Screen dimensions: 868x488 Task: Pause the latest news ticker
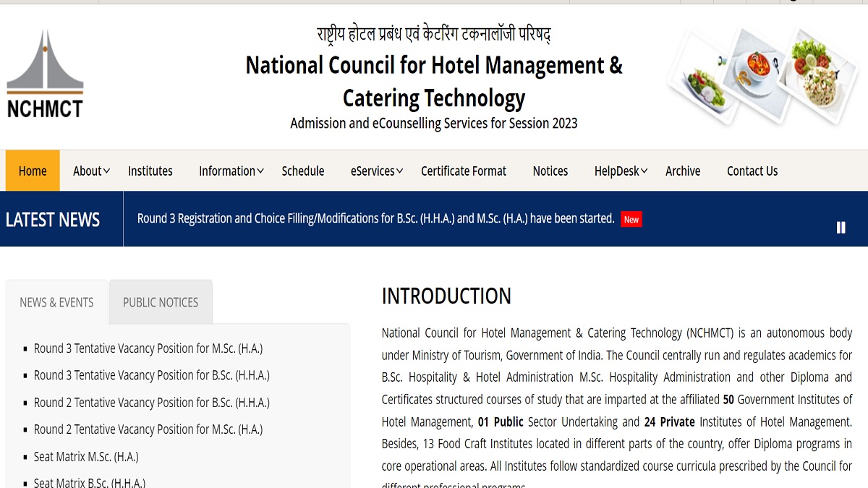841,228
